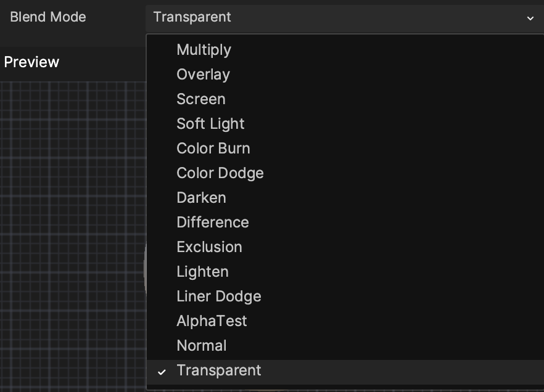Select Multiply blend mode
Image resolution: width=544 pixels, height=392 pixels.
pos(345,49)
